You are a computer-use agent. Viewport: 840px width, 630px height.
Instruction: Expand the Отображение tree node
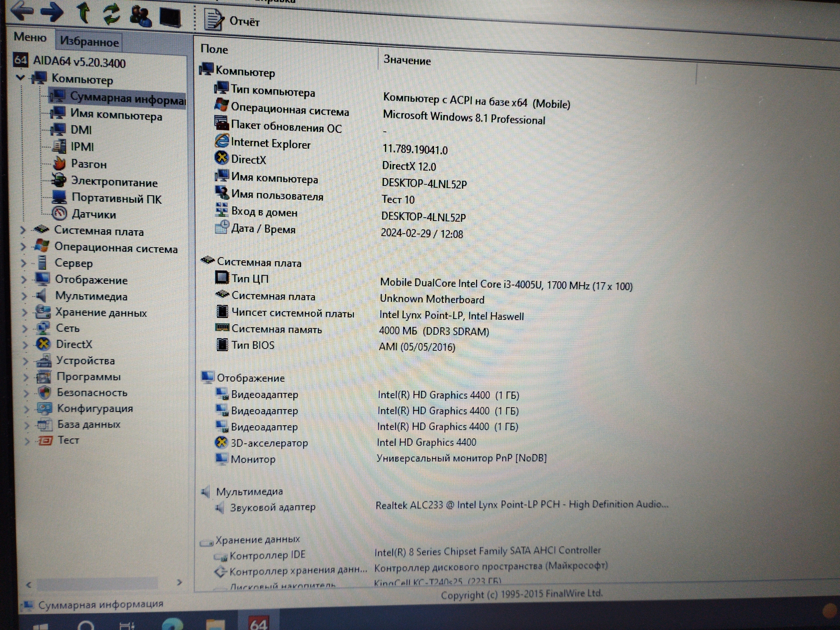coord(24,280)
